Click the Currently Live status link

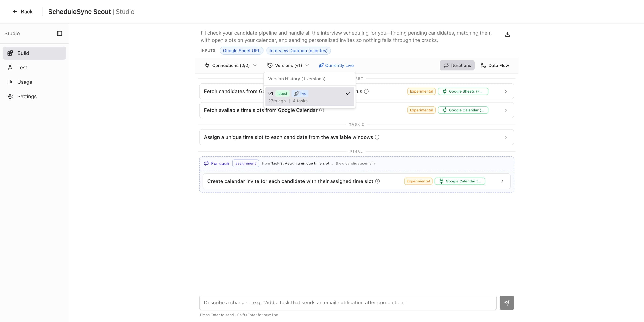tap(336, 66)
